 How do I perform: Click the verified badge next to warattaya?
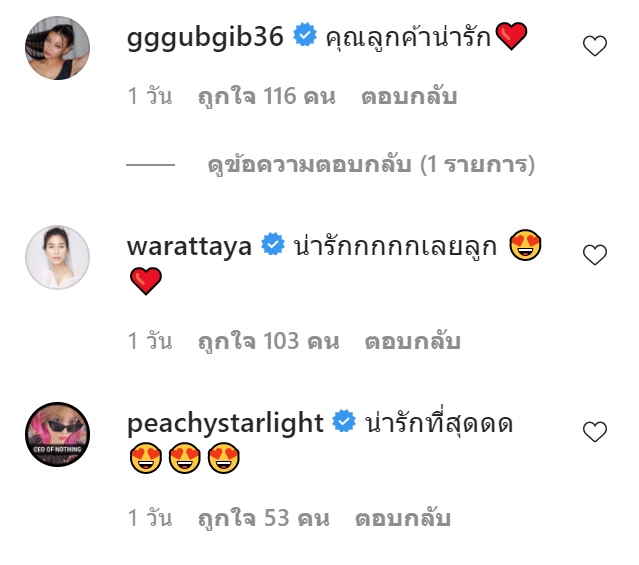tap(273, 244)
